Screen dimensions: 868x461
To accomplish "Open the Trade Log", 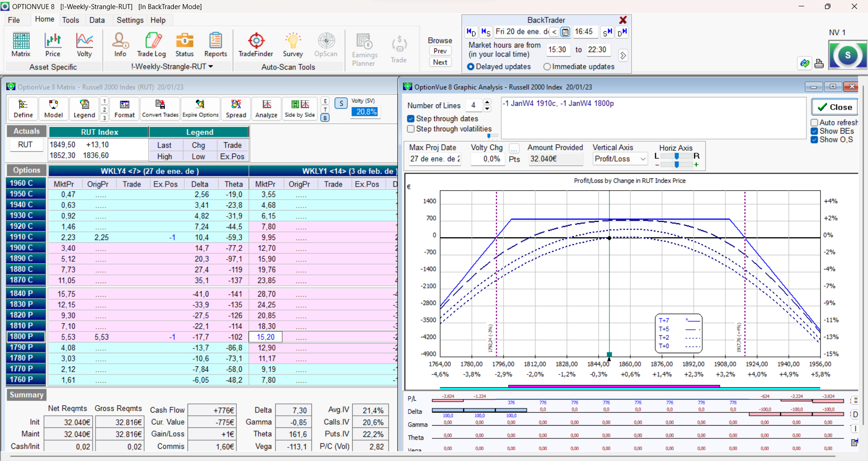I will 152,44.
